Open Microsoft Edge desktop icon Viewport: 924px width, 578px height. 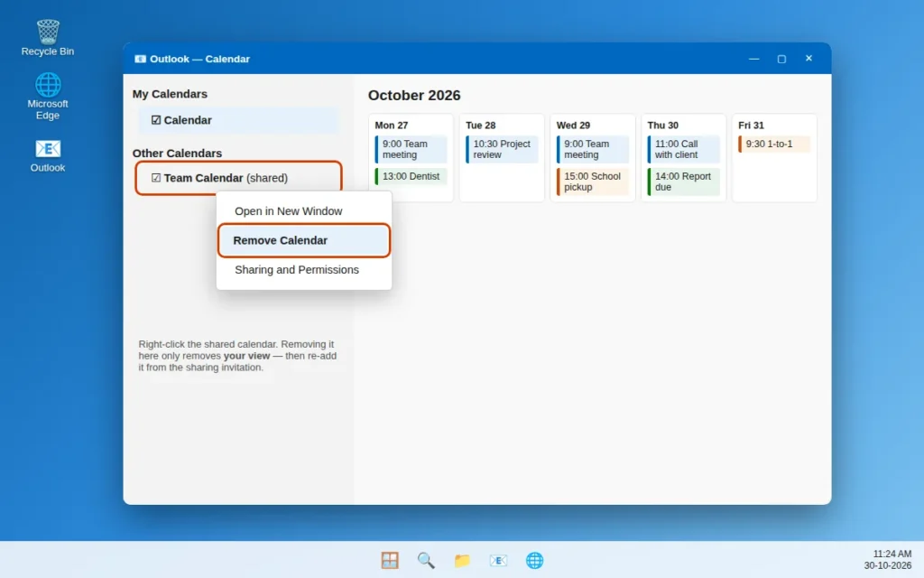pos(48,96)
